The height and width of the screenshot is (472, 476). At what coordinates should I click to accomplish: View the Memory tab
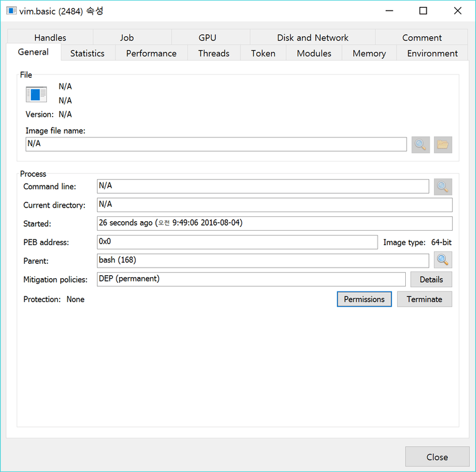tap(369, 53)
